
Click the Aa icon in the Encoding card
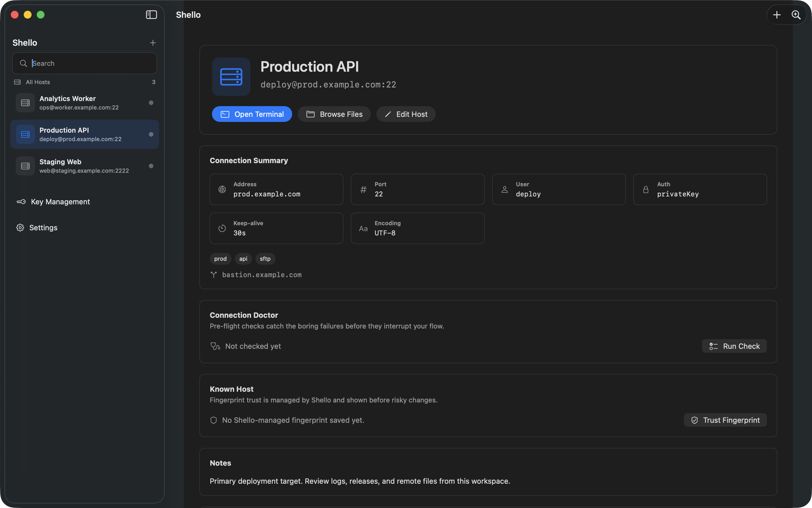[x=363, y=229]
